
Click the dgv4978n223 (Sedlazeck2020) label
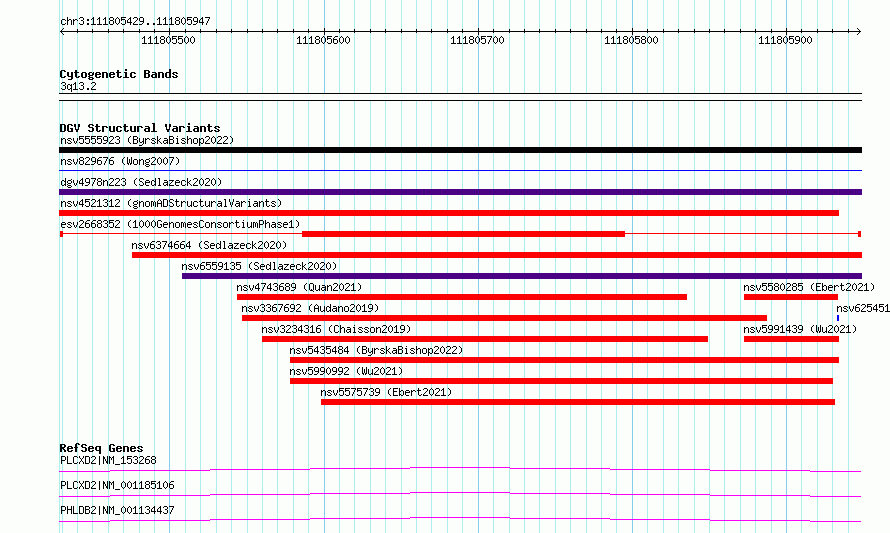coord(141,182)
